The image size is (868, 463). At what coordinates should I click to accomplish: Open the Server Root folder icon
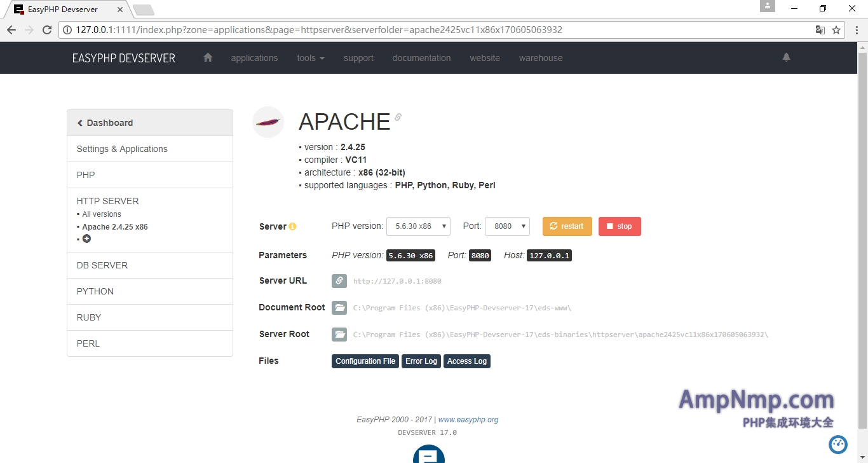[339, 335]
